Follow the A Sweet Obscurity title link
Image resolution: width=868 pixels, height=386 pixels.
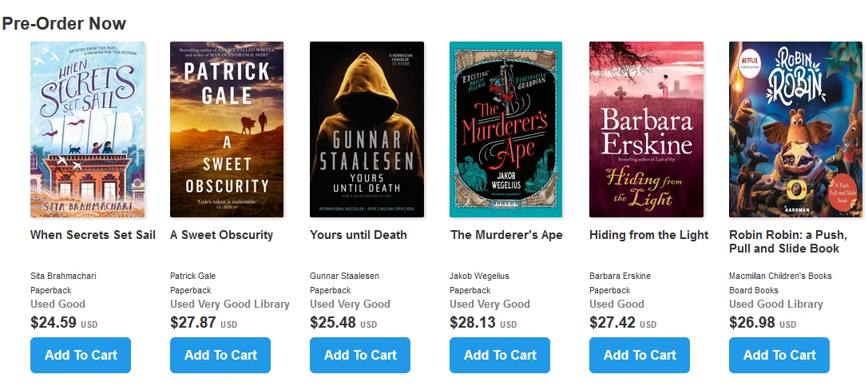(x=221, y=235)
